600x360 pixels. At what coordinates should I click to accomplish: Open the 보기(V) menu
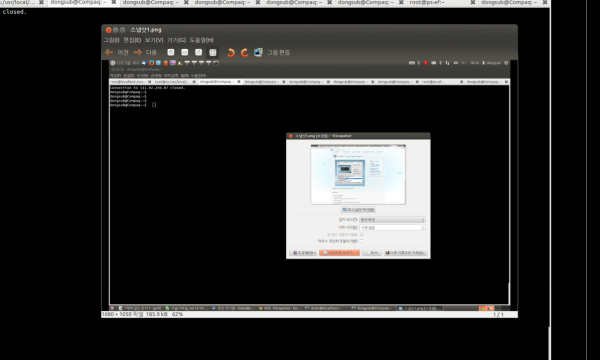154,40
